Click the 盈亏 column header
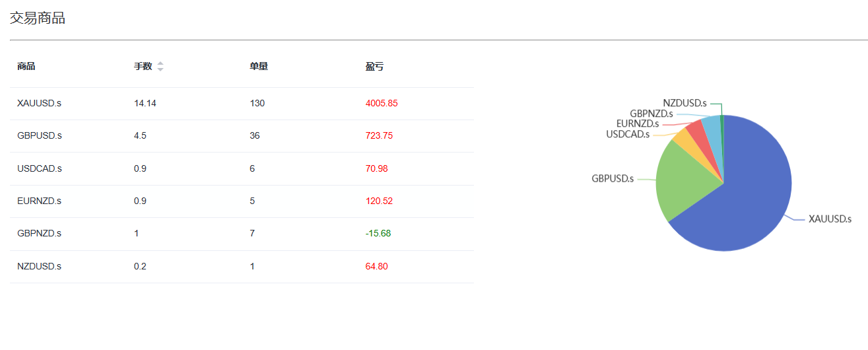Screen dimensions: 868x350 [x=374, y=67]
